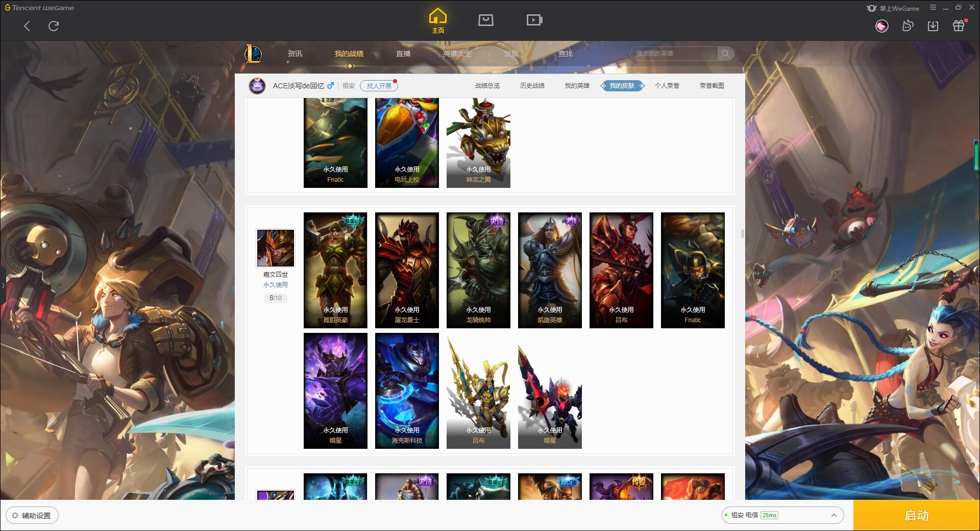Open 凯旋英雄 skin card

click(550, 270)
